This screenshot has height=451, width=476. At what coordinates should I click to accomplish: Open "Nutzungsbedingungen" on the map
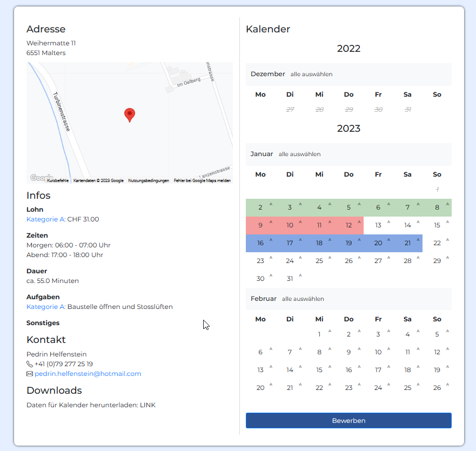150,180
